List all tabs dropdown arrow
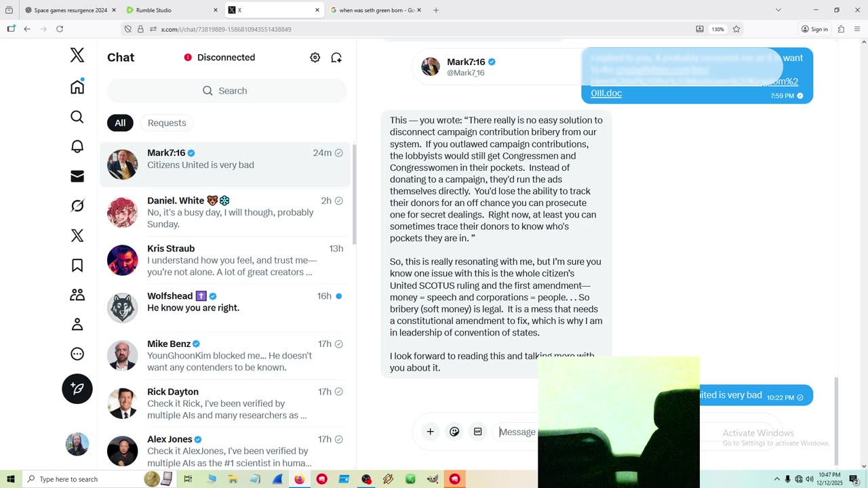 tap(778, 10)
